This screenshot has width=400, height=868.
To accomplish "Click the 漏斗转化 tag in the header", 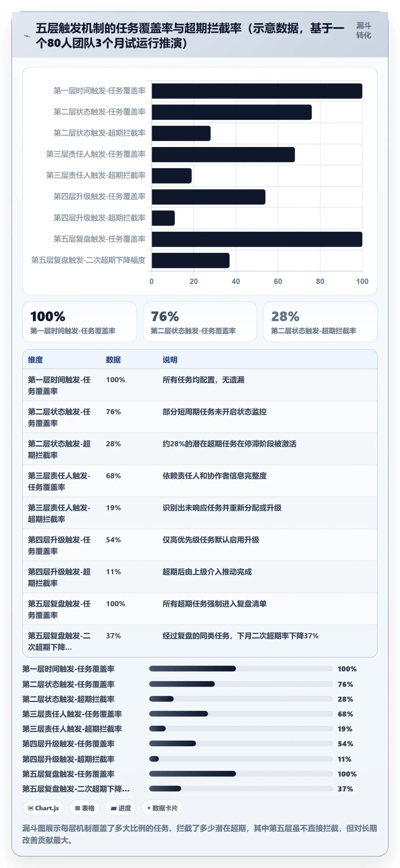I will (363, 31).
